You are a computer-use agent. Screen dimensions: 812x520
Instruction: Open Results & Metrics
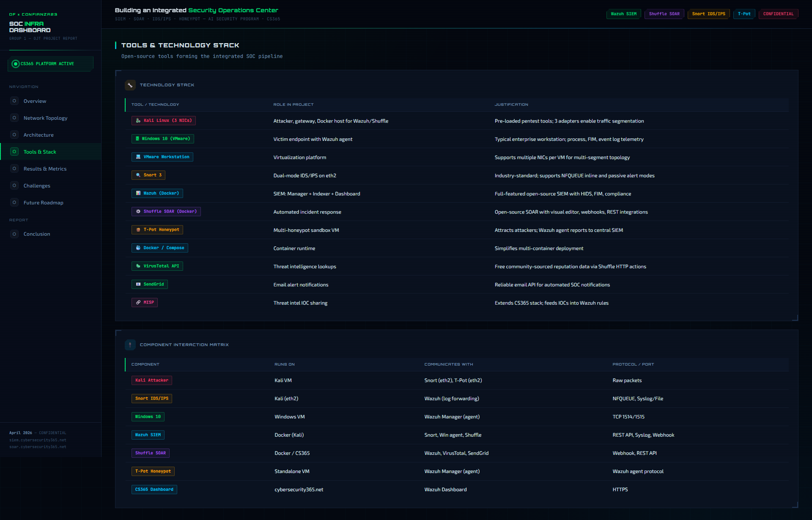tap(51, 169)
